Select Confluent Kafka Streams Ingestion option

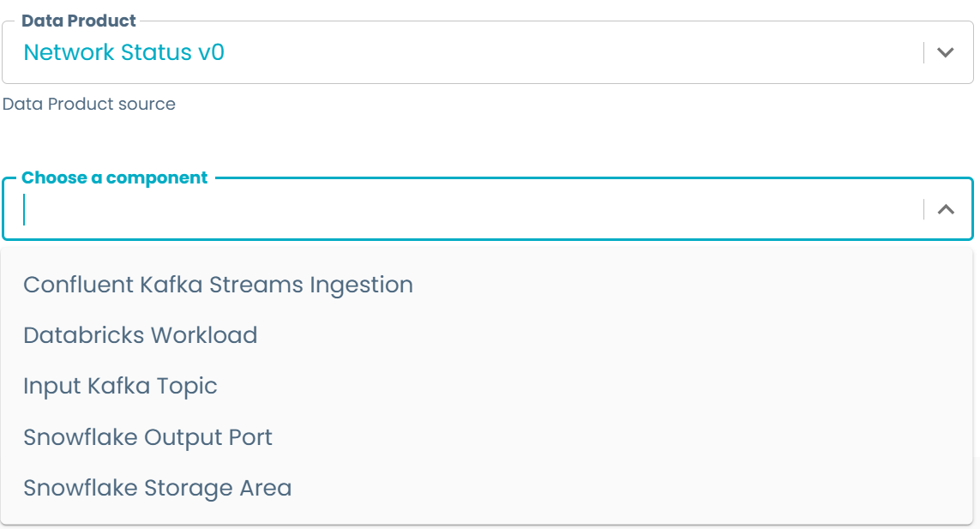click(218, 285)
